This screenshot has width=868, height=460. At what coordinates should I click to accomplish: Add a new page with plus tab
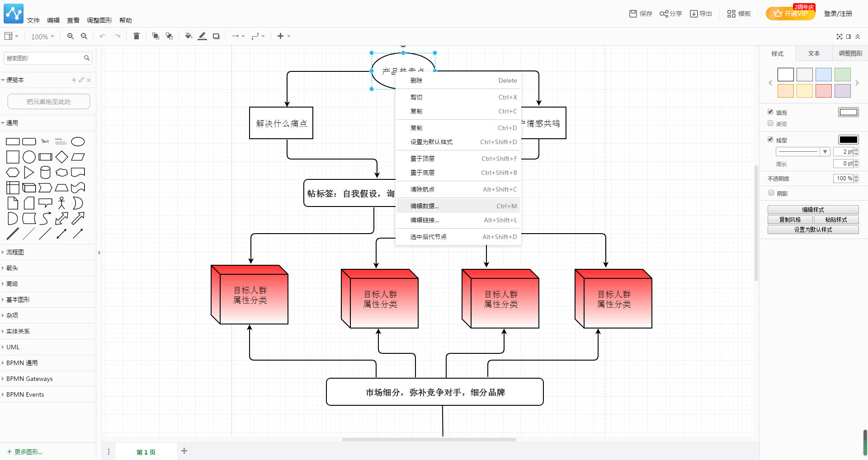(184, 451)
